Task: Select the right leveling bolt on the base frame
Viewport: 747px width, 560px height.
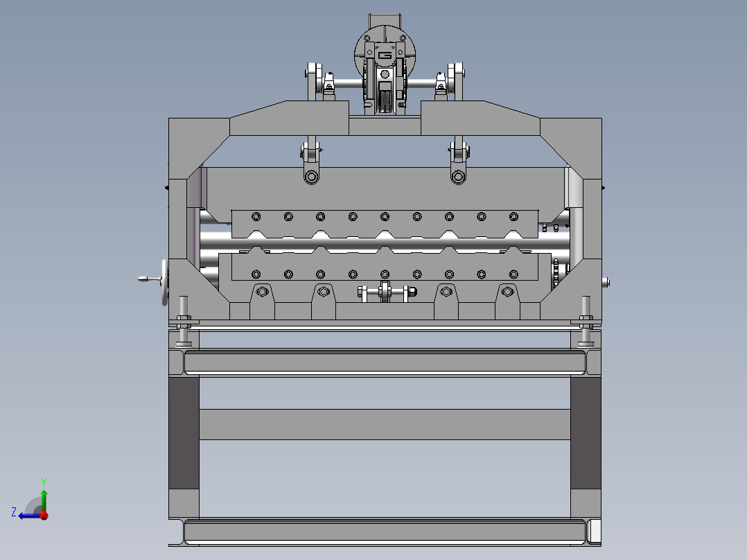Action: [586, 322]
